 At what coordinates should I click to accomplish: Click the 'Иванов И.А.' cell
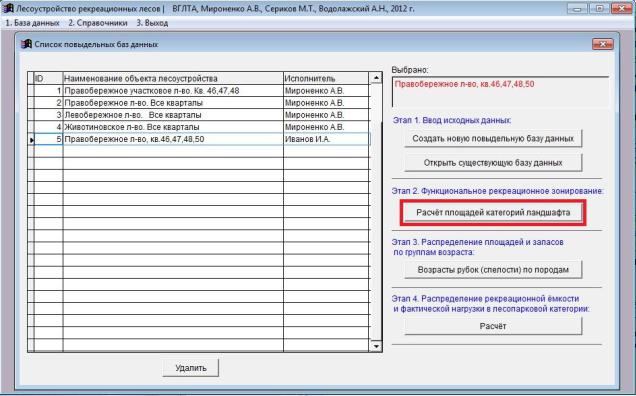click(x=326, y=139)
